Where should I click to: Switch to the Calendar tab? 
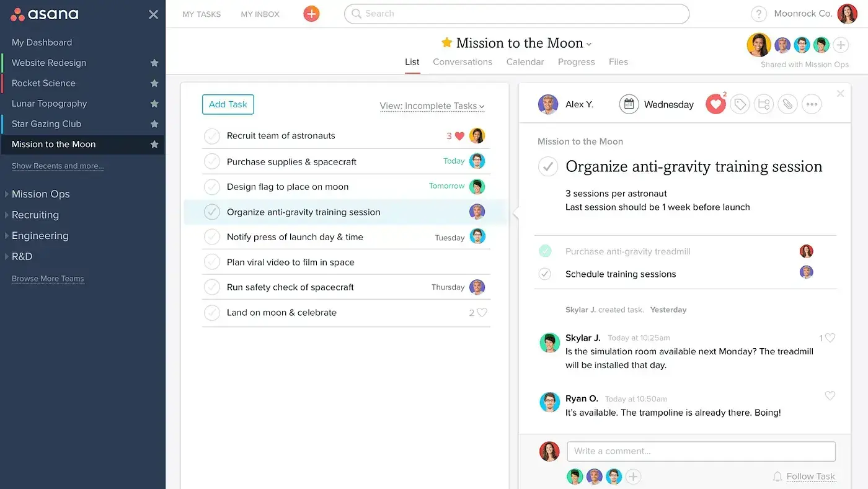click(x=525, y=62)
